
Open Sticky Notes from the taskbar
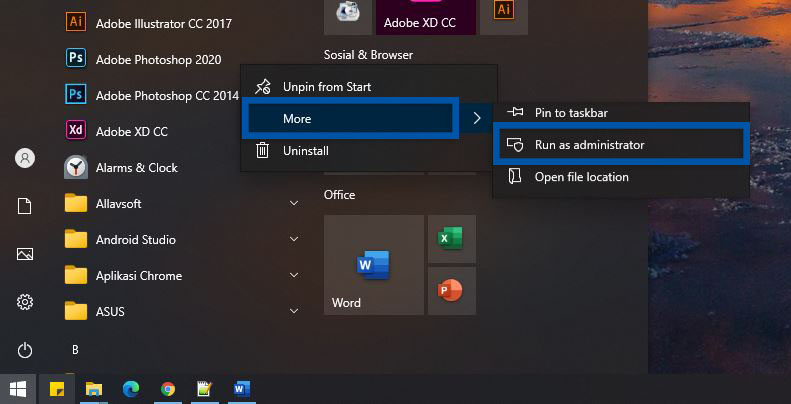pyautogui.click(x=57, y=389)
